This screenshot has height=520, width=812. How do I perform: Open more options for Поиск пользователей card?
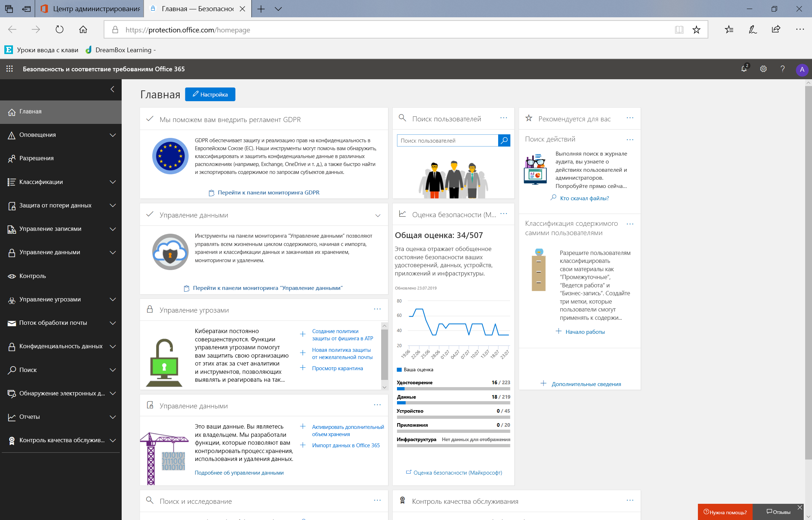(504, 118)
